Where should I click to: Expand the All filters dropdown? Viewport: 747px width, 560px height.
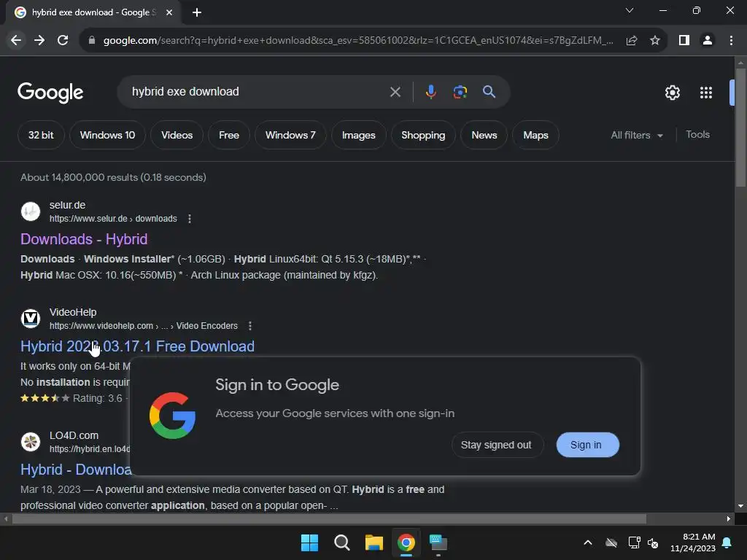(x=637, y=135)
